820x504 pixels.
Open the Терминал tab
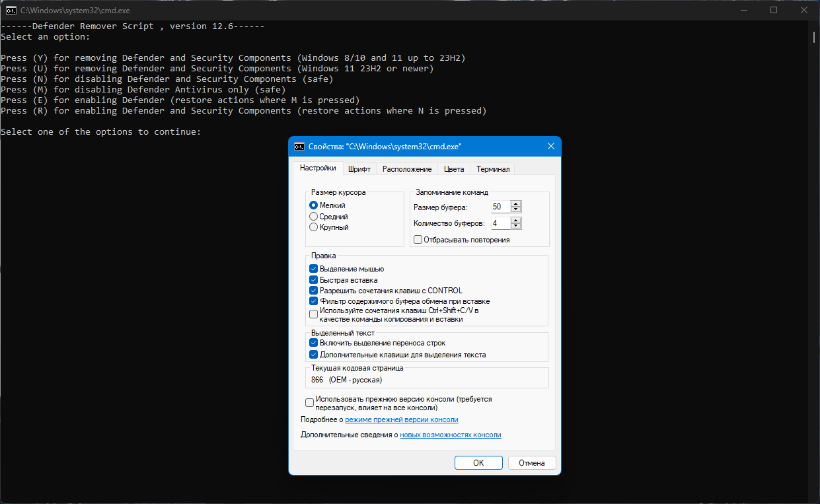[x=493, y=169]
